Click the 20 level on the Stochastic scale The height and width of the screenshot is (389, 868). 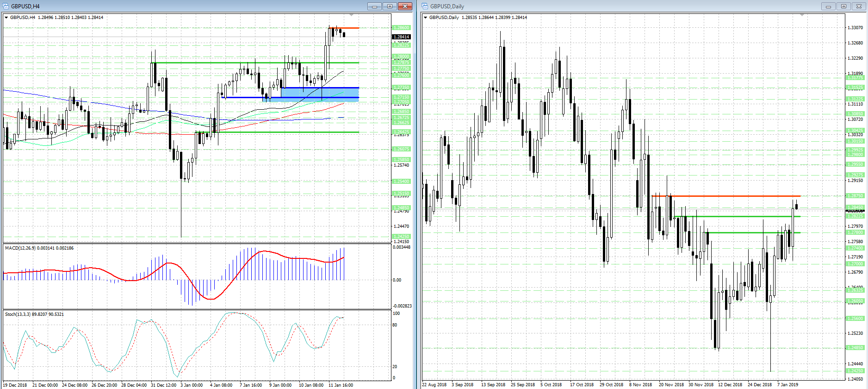point(395,367)
